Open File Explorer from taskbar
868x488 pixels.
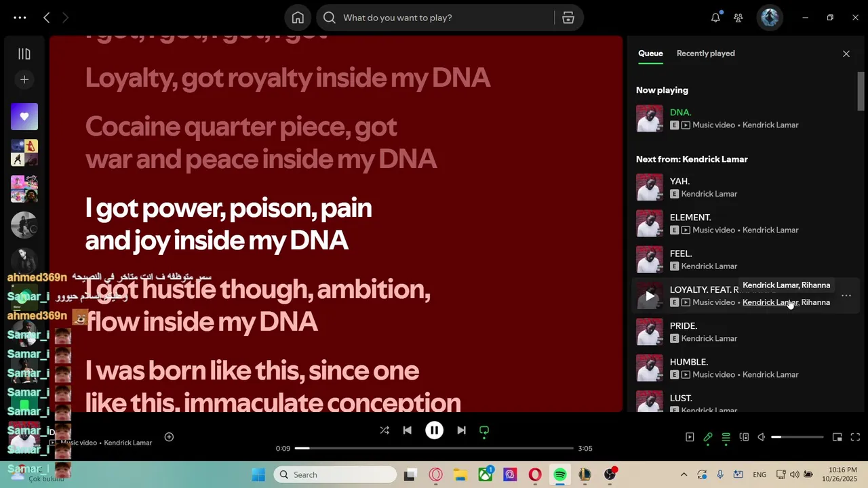[460, 474]
